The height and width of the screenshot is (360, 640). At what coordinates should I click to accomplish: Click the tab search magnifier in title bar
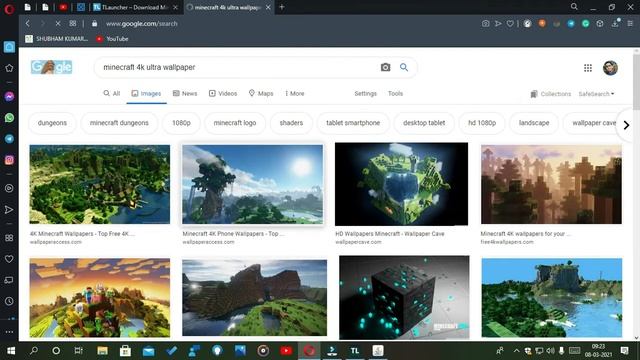574,7
